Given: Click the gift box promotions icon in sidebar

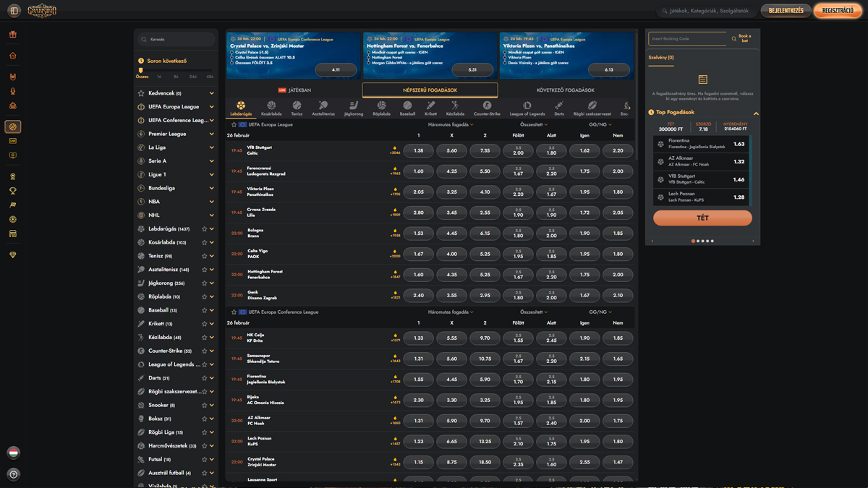Looking at the screenshot, I should [x=13, y=35].
